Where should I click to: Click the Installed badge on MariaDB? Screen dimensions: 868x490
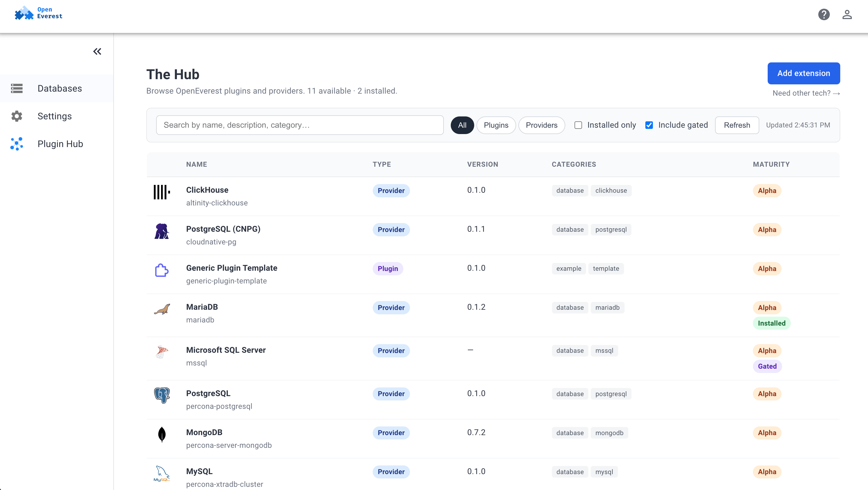[771, 323]
